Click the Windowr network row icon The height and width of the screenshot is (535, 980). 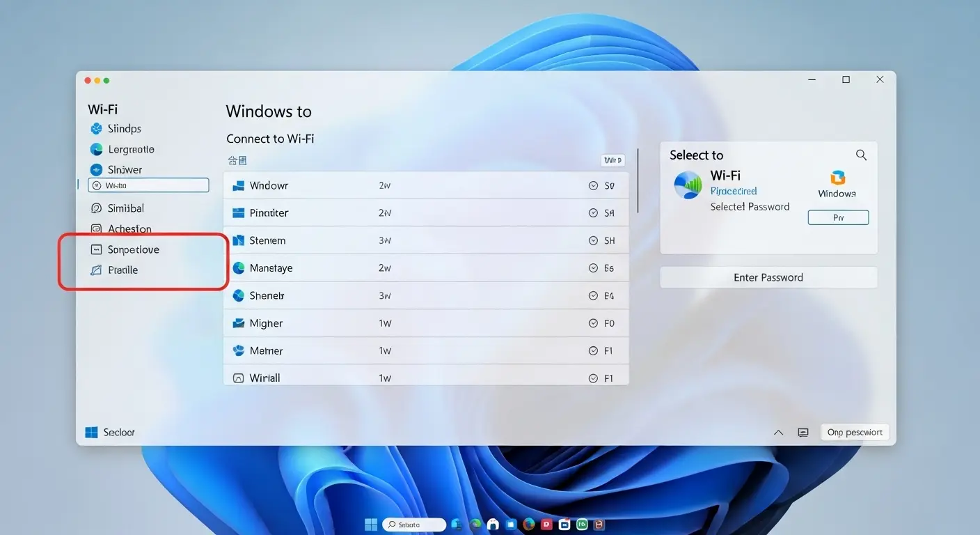(238, 185)
